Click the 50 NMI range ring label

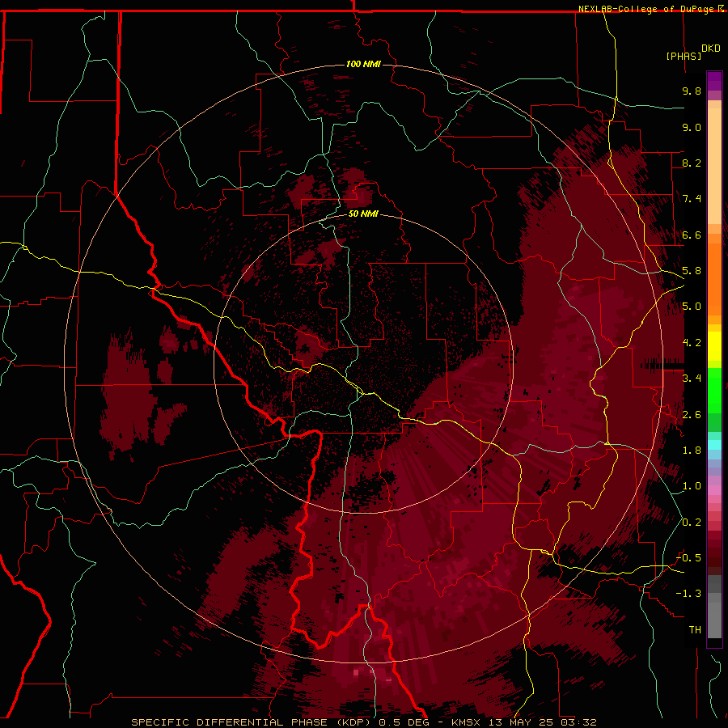coord(363,214)
